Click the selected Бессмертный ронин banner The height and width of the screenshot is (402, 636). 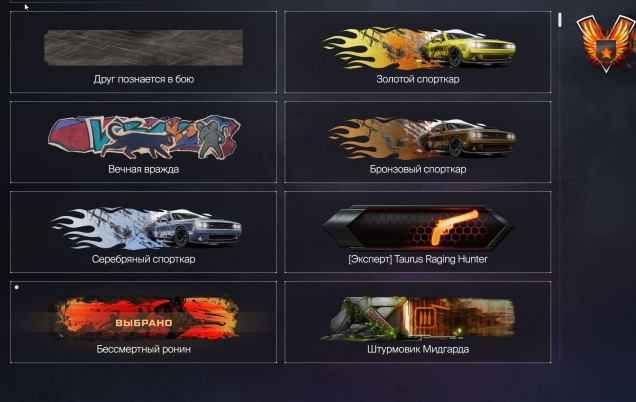click(144, 318)
